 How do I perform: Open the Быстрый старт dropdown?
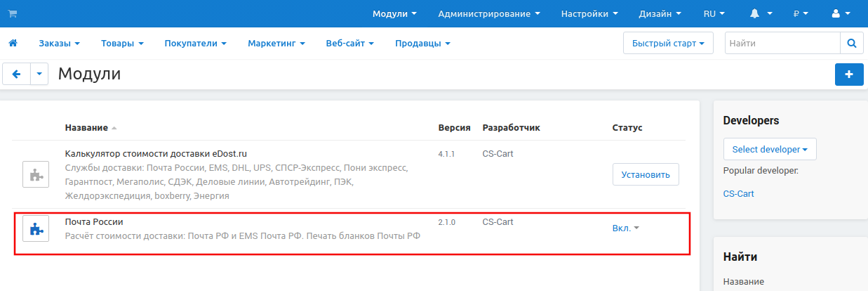(667, 44)
